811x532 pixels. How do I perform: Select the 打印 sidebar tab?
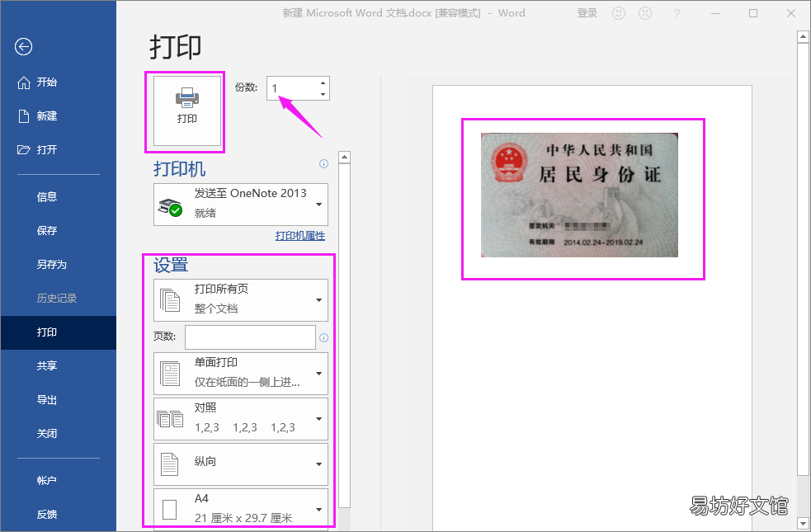click(58, 332)
